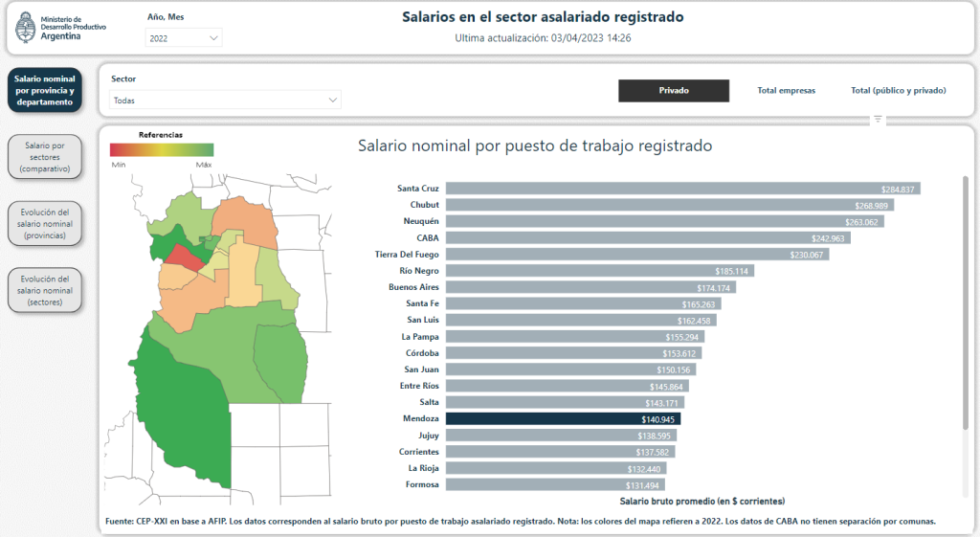The width and height of the screenshot is (980, 537).
Task: Select the Privado option
Action: tap(674, 91)
